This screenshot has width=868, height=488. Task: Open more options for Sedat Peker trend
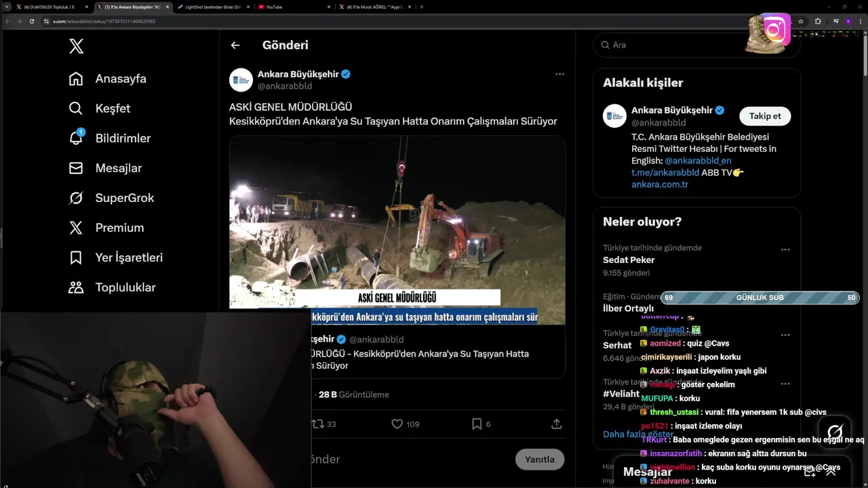click(x=785, y=249)
